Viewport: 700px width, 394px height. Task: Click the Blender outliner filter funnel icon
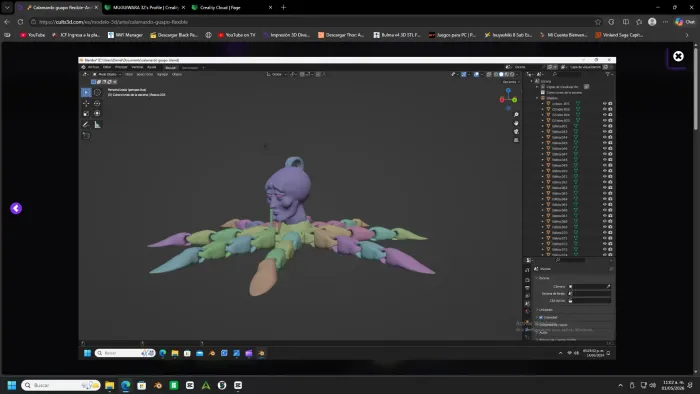[x=608, y=75]
